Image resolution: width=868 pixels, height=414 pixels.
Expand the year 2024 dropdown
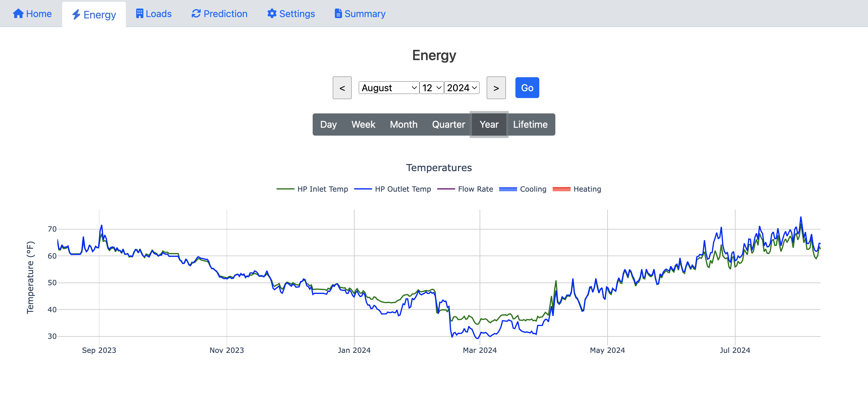tap(462, 87)
